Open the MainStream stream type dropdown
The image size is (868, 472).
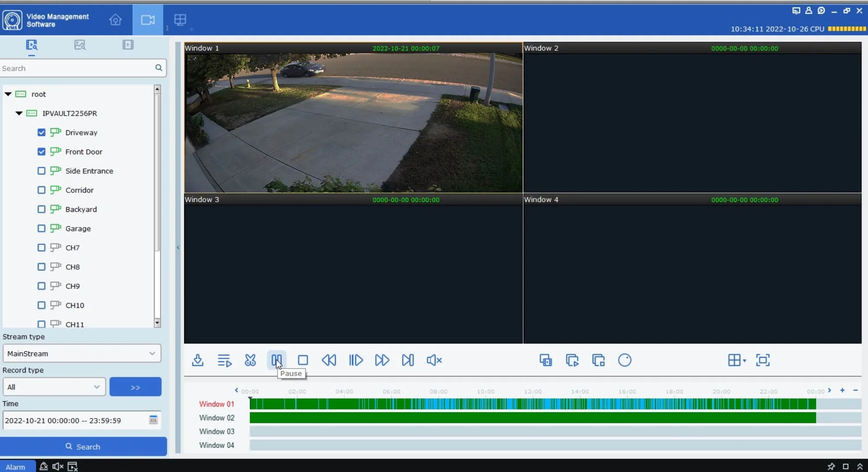coord(82,353)
